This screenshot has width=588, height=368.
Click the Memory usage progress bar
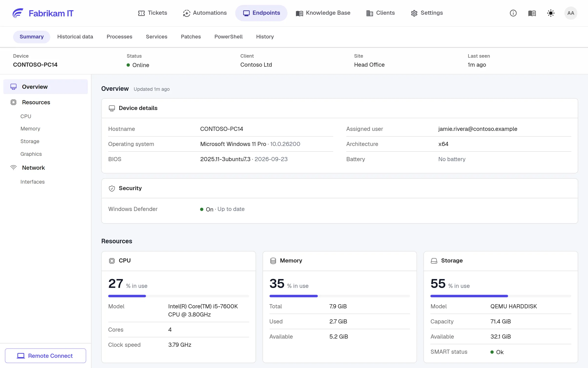[340, 296]
